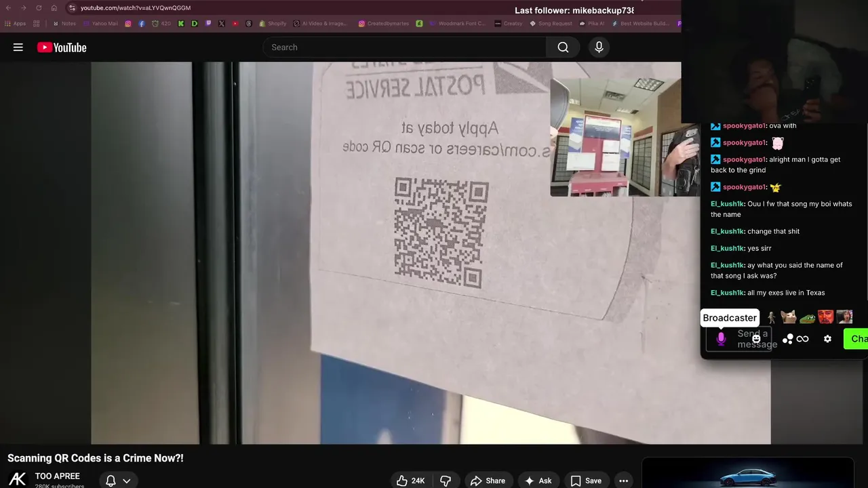The image size is (868, 488).
Task: Select the shocked woman emote
Action: click(844, 317)
